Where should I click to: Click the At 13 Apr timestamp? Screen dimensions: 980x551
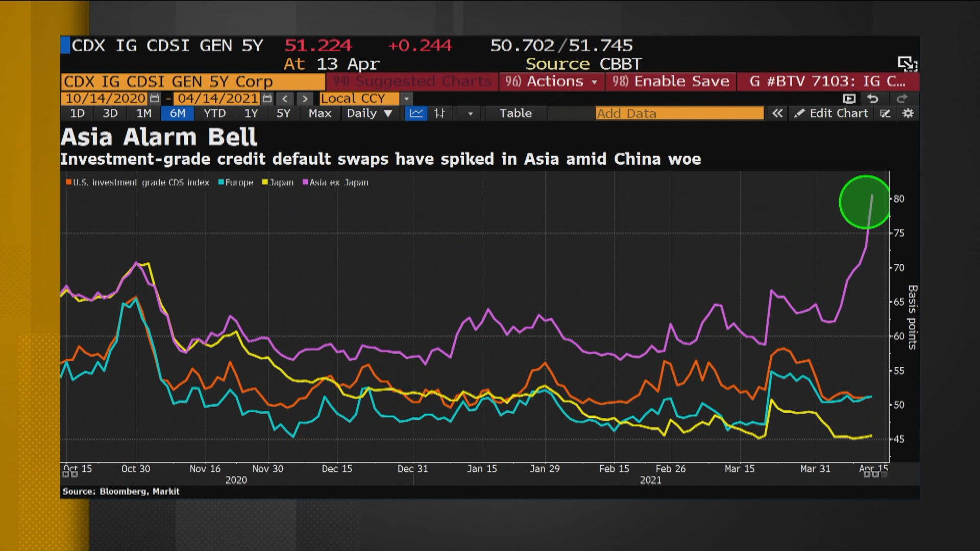coord(332,64)
